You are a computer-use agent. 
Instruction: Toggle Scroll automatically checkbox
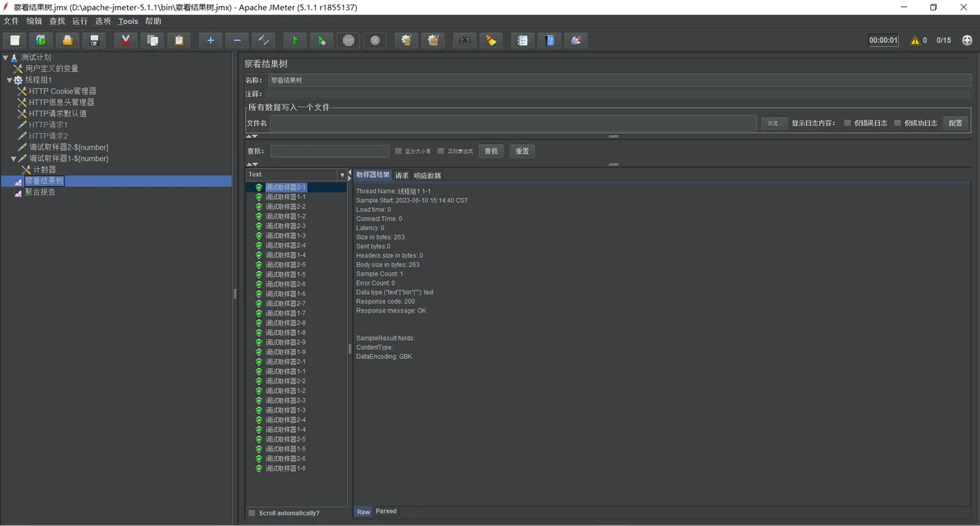252,513
